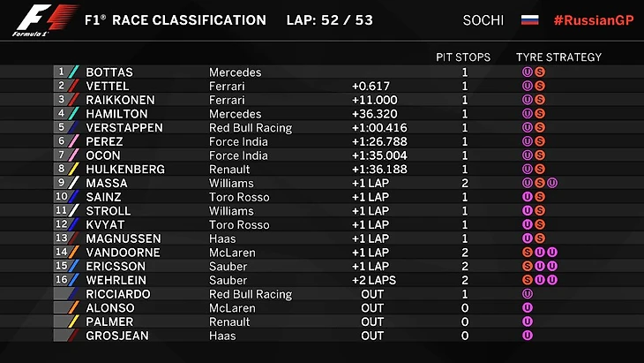
Task: Click the SOCHI location label
Action: coord(483,20)
